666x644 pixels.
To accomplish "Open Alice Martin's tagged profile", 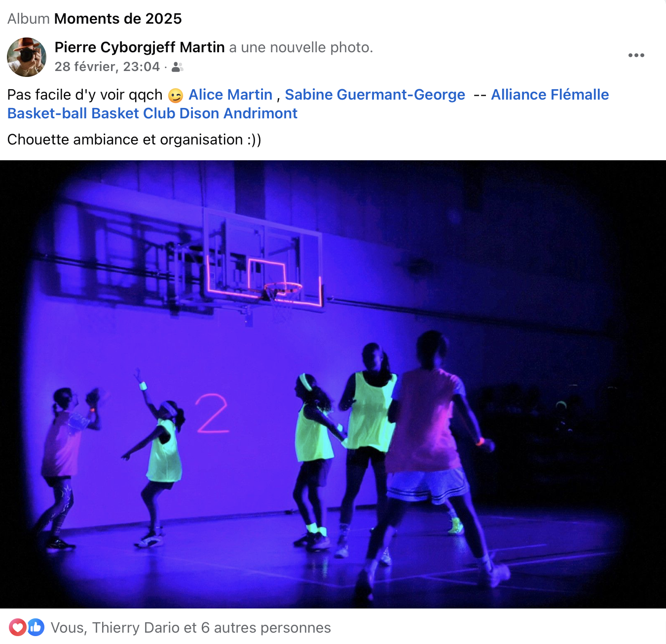I will pos(230,95).
